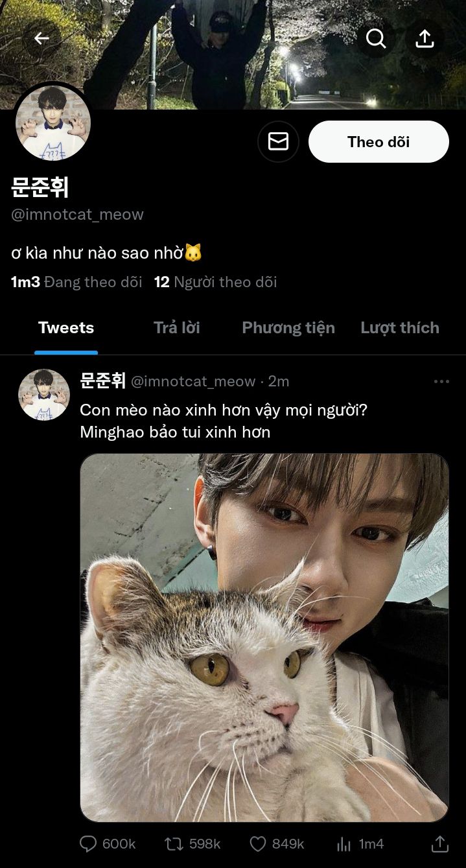Switch to the Trả lời tab
This screenshot has height=868, width=466.
[x=176, y=328]
